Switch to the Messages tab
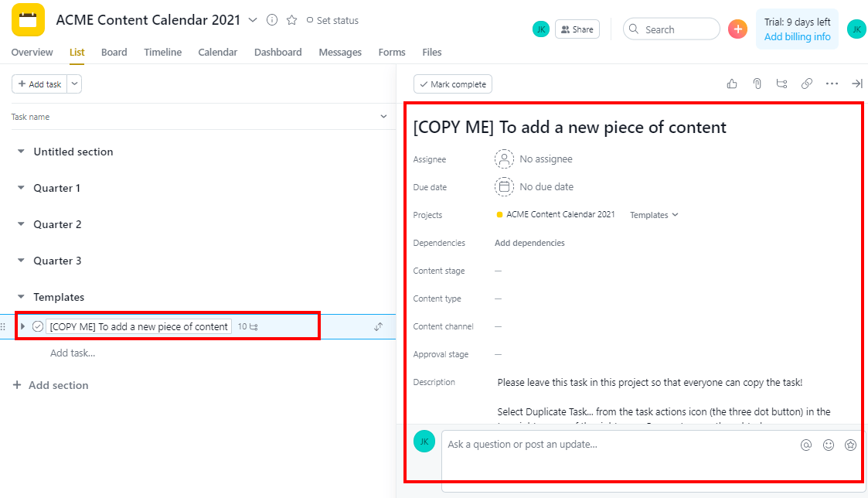 [340, 52]
